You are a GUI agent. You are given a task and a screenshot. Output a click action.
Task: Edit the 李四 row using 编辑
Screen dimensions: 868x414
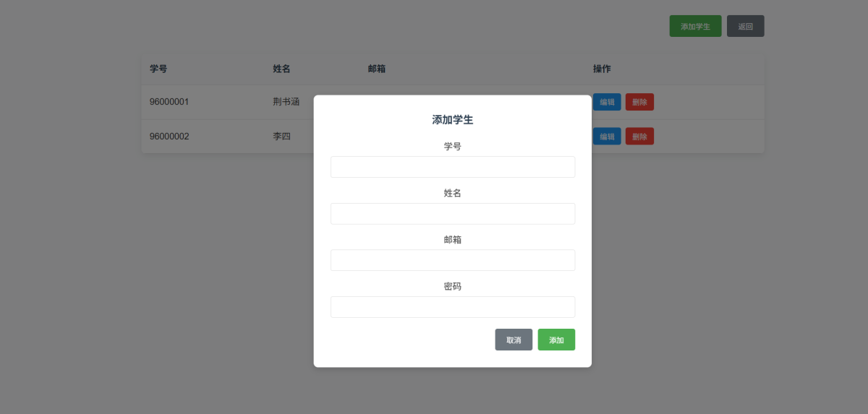[x=607, y=136]
